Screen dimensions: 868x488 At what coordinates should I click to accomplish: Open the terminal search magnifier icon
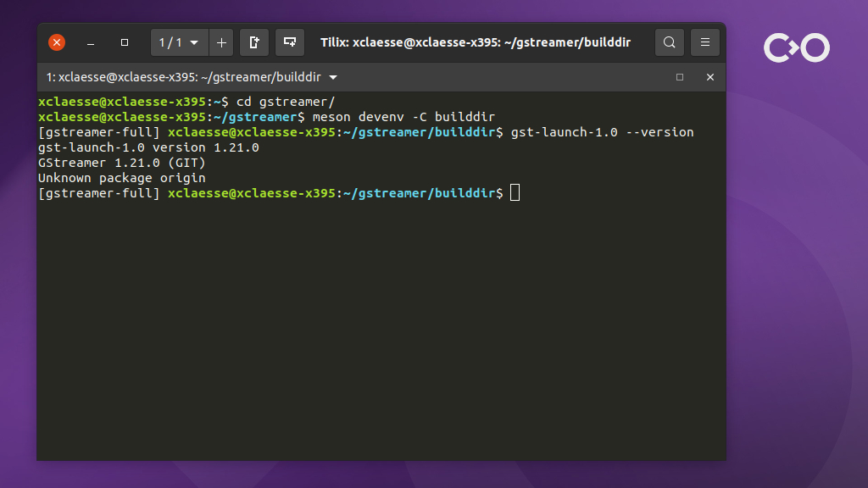point(670,42)
